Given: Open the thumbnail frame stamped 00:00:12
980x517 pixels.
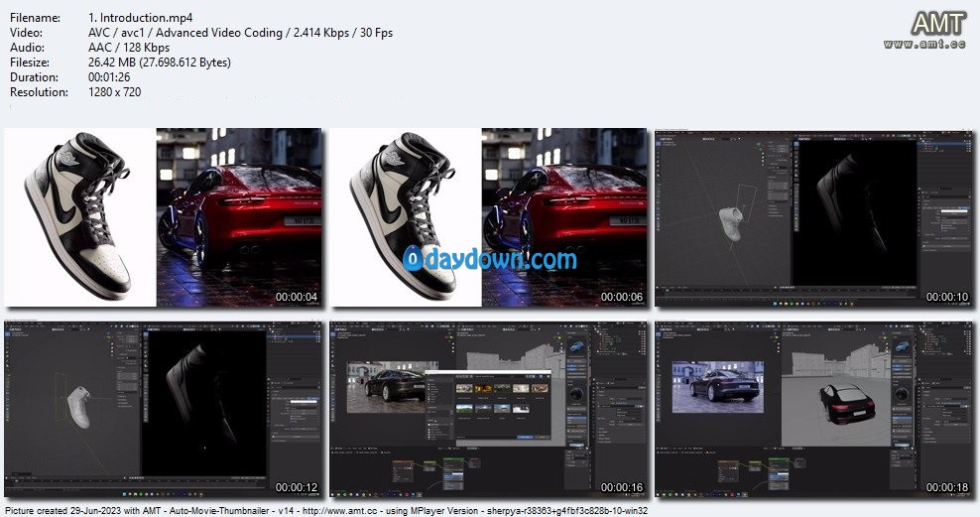Looking at the screenshot, I should click(163, 409).
